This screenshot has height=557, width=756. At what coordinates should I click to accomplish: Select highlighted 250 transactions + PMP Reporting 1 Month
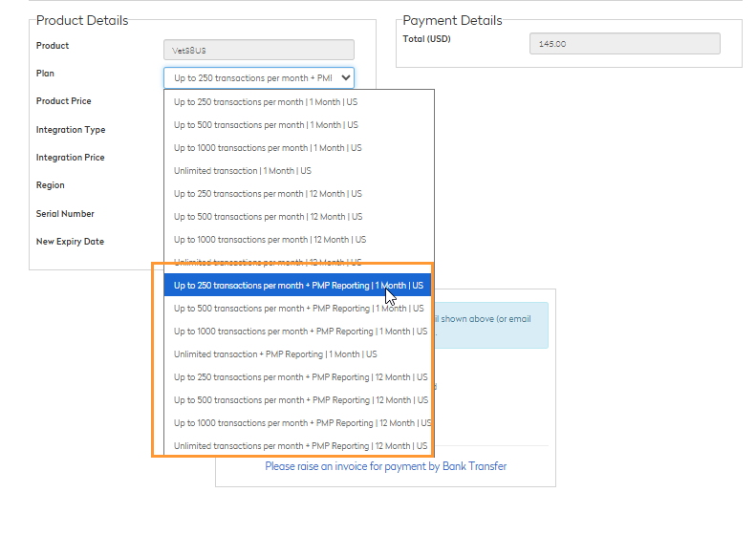pos(298,286)
